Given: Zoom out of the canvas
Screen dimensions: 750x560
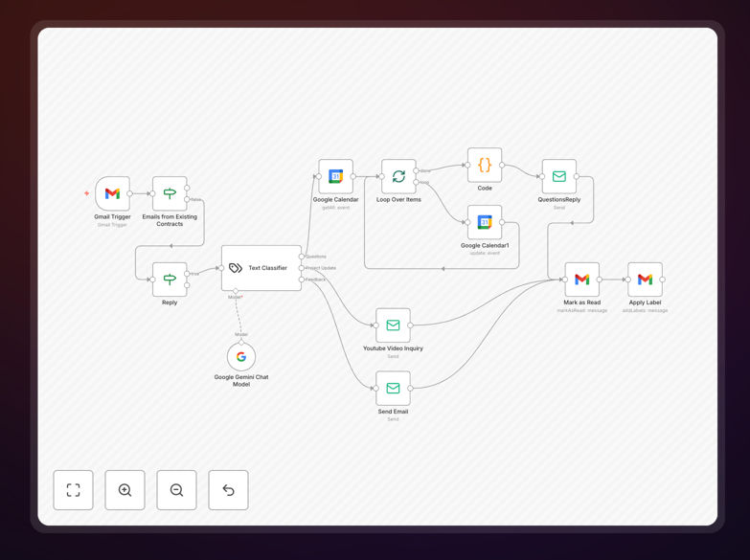Looking at the screenshot, I should (176, 490).
